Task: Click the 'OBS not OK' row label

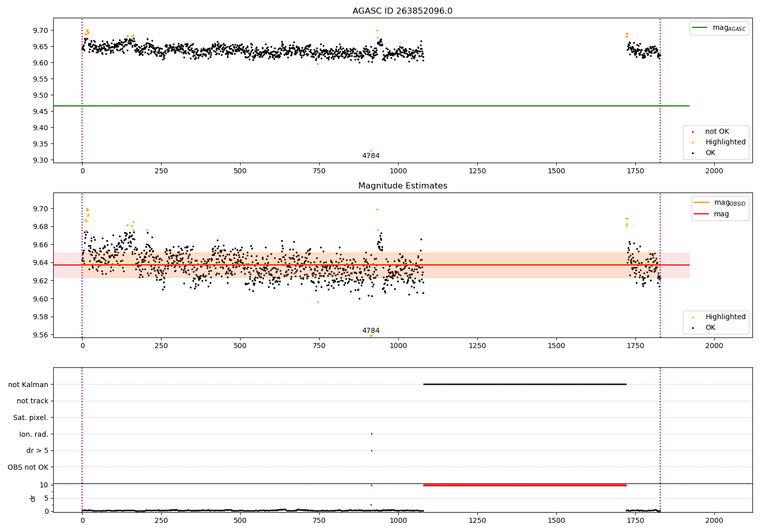Action: (x=28, y=468)
